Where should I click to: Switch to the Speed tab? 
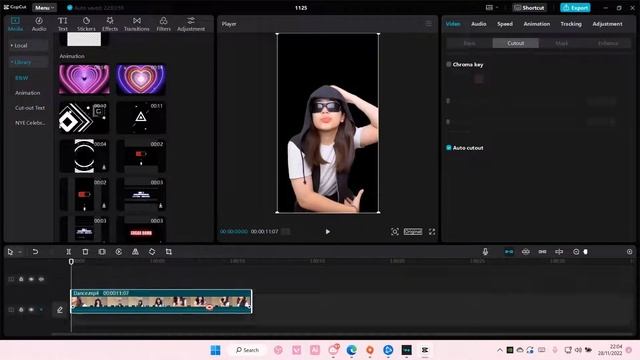tap(505, 24)
